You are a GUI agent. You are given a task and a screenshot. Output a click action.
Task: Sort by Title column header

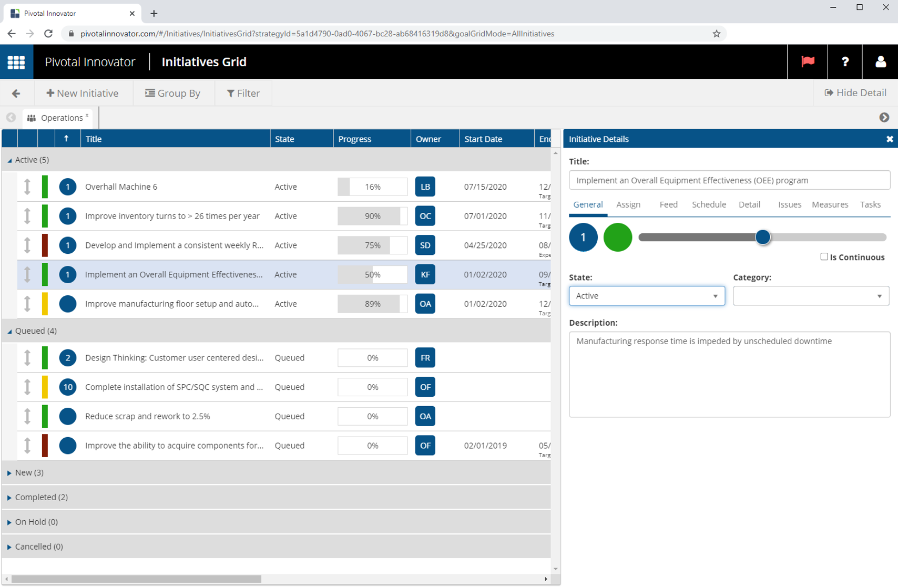pos(175,139)
